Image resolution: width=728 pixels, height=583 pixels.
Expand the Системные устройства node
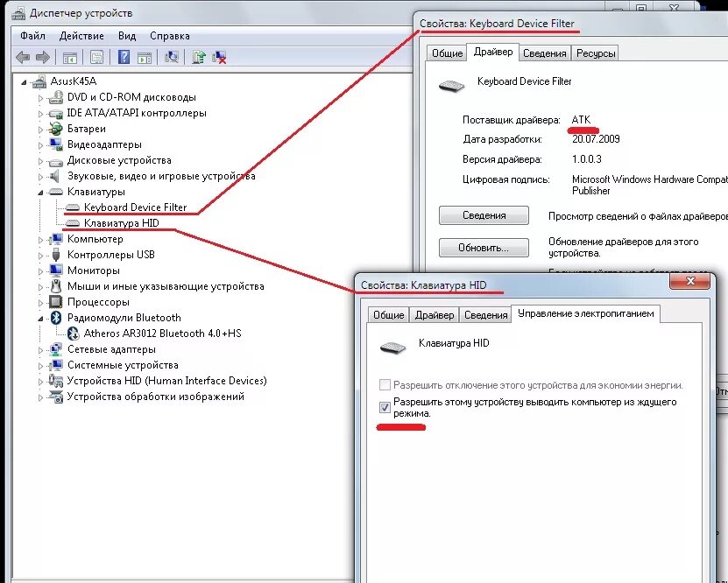40,366
